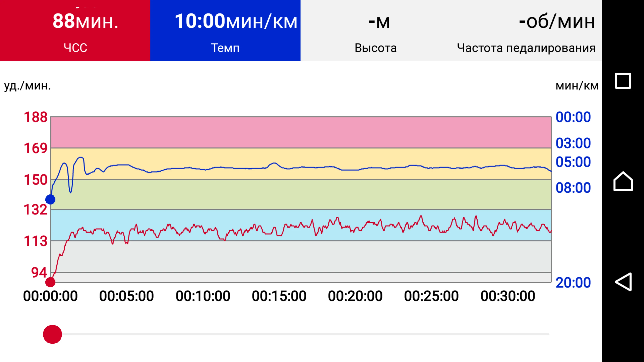Click the 00:15:00 time axis label
The height and width of the screenshot is (362, 644).
coord(279,296)
